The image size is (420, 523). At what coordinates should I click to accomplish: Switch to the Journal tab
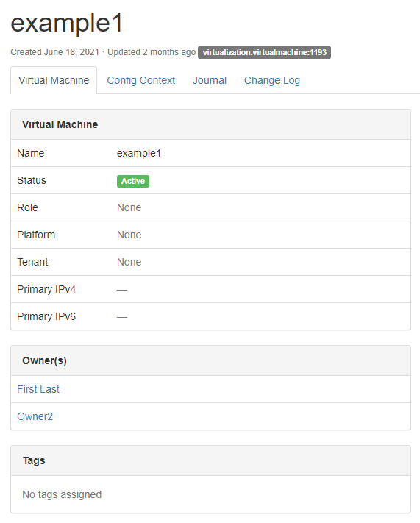210,80
